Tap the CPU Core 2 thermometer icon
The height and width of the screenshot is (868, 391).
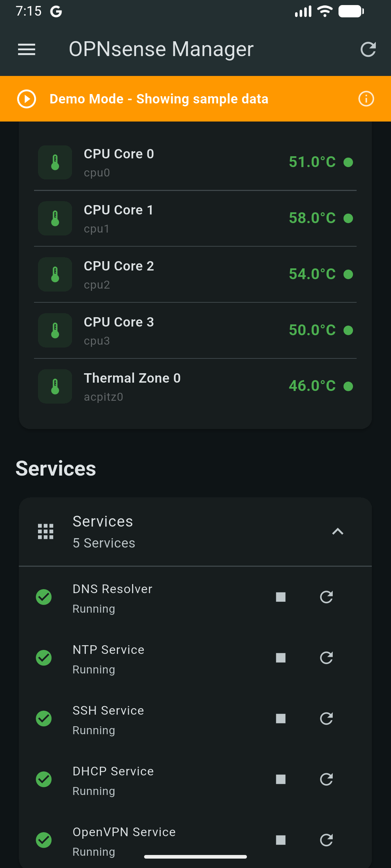(55, 275)
